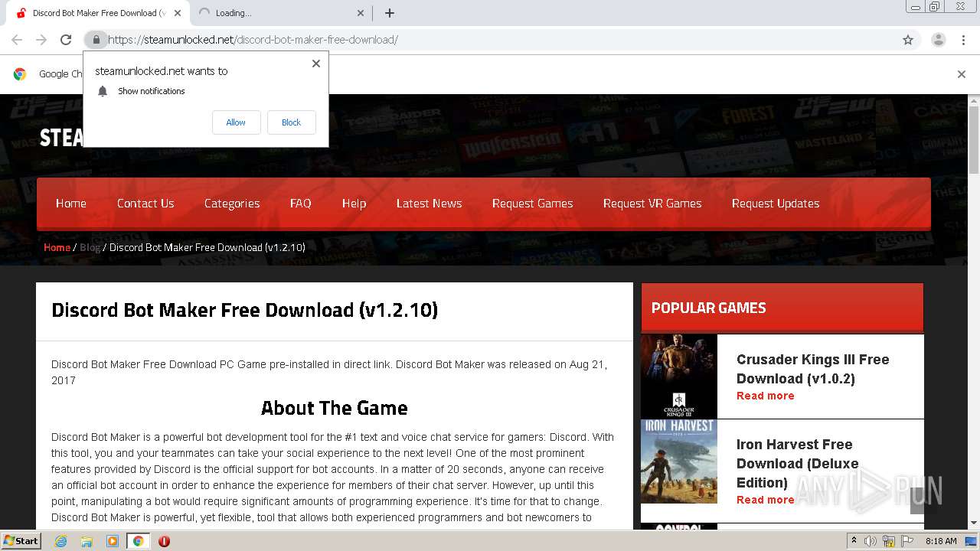This screenshot has height=551, width=980.
Task: Open a new tab with plus icon
Action: [x=390, y=13]
